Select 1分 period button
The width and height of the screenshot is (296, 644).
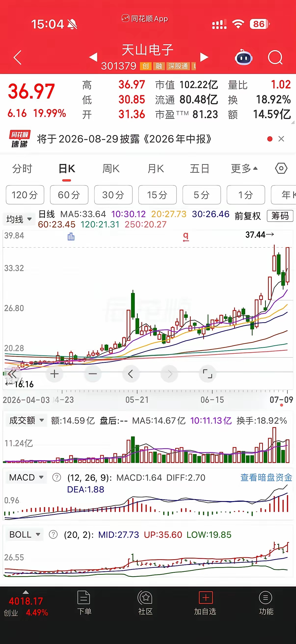coord(246,195)
